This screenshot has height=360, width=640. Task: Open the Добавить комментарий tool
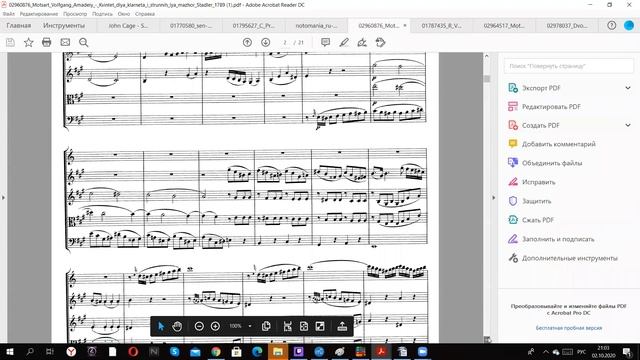click(559, 144)
